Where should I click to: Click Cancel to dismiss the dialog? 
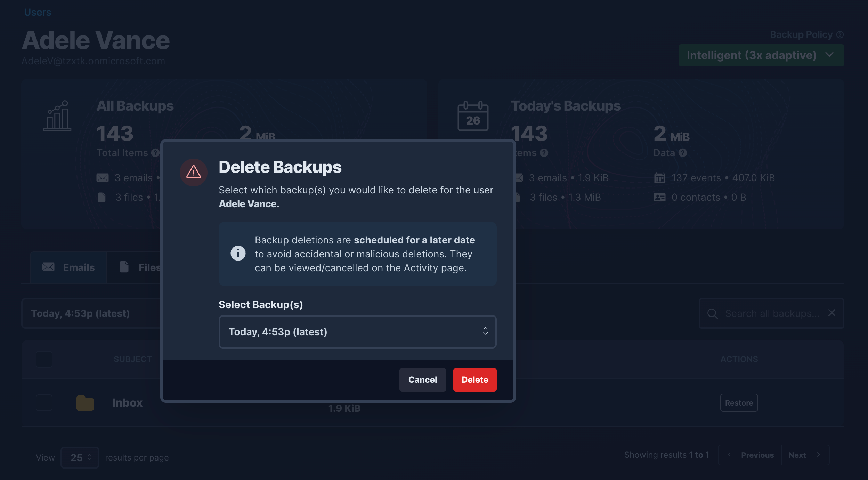(x=422, y=379)
